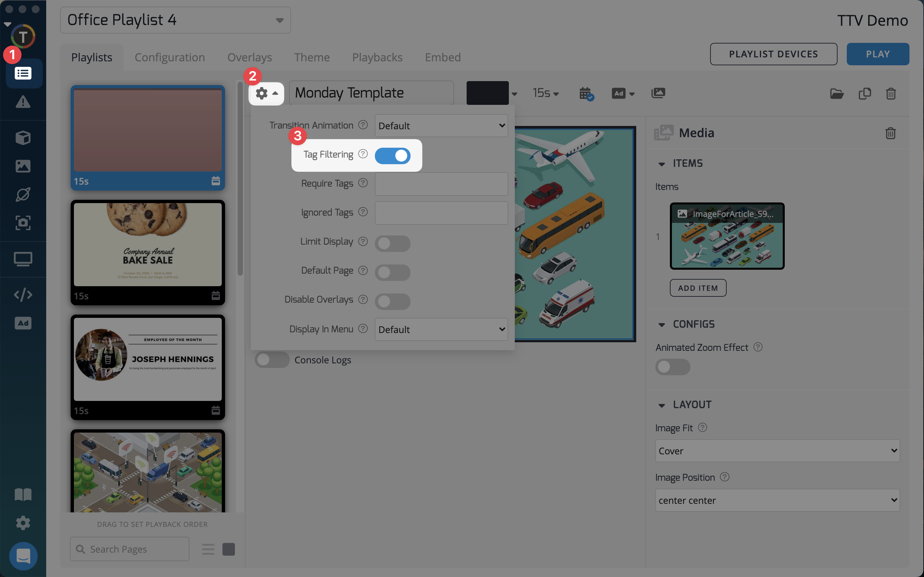924x577 pixels.
Task: Click the duplicate page icon
Action: click(865, 94)
